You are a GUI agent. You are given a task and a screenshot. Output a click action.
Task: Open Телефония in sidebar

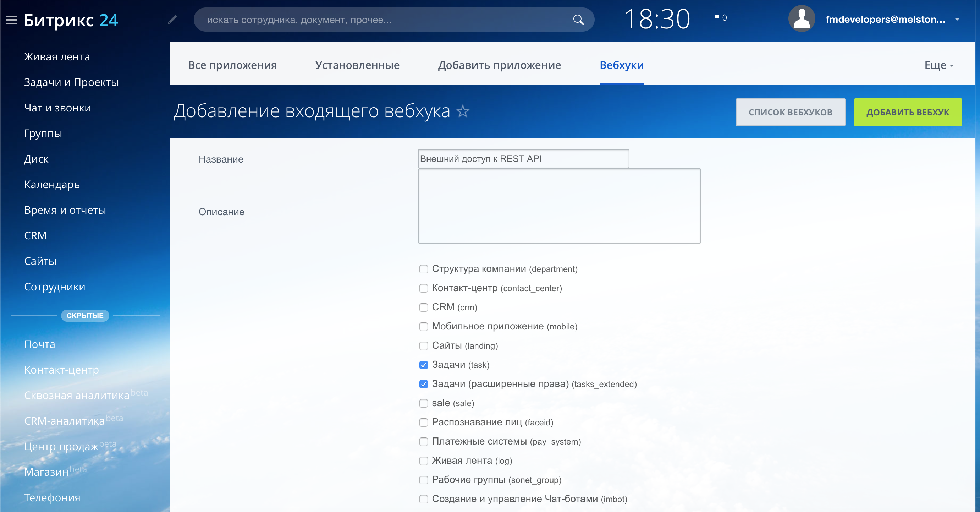[52, 497]
